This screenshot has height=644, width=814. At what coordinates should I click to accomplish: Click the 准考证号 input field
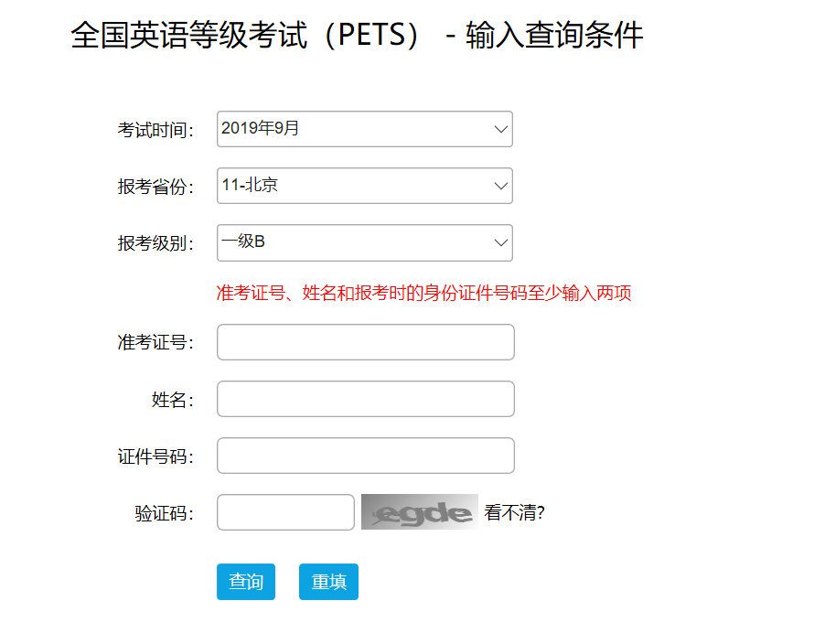point(365,342)
